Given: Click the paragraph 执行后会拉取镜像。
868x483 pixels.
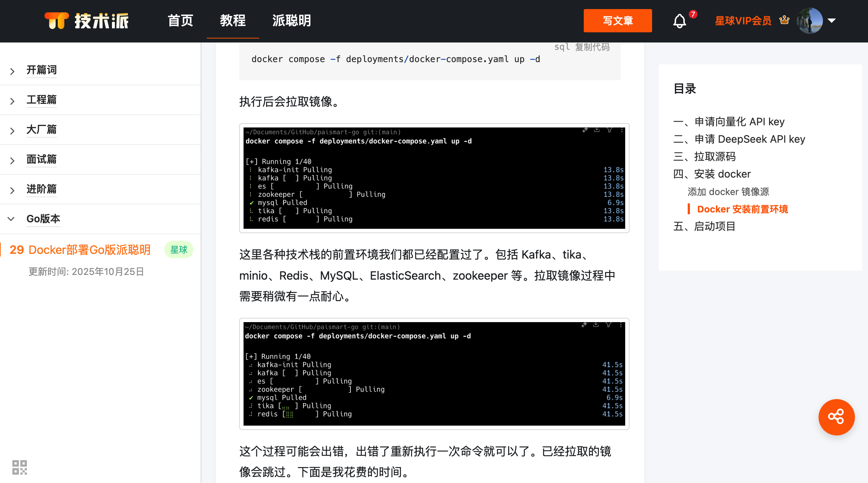Looking at the screenshot, I should (x=290, y=102).
